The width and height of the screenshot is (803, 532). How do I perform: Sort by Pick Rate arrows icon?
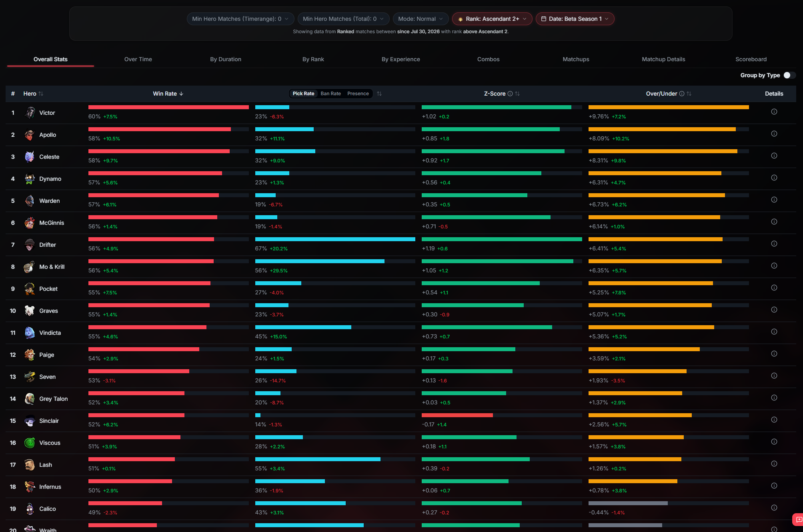(379, 94)
